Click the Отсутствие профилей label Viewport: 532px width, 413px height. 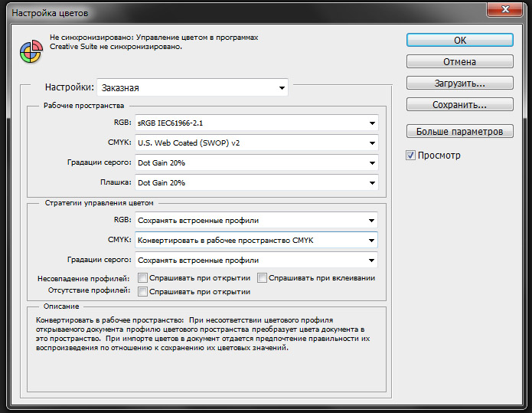coord(89,290)
